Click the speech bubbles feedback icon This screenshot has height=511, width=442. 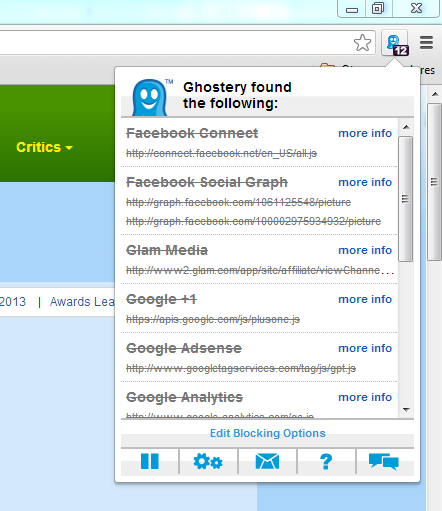point(384,462)
